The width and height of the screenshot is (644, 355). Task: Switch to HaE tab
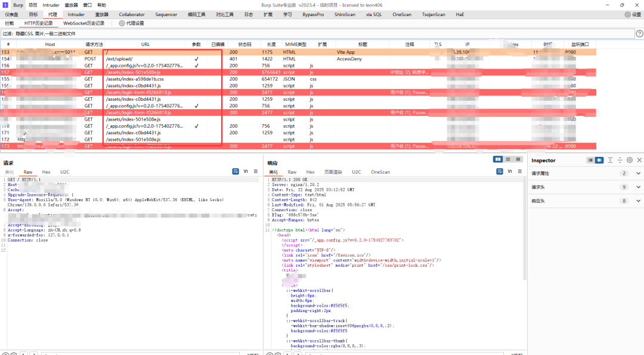(460, 14)
